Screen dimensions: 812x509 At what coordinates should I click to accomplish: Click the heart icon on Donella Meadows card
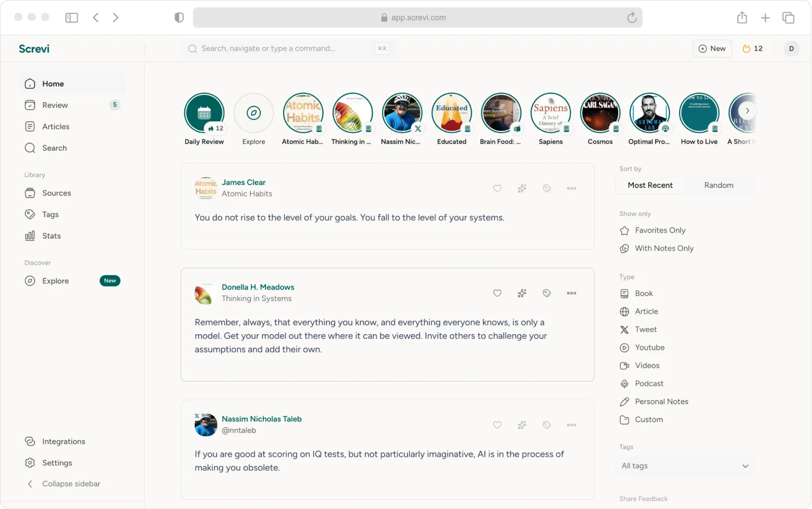pyautogui.click(x=497, y=293)
